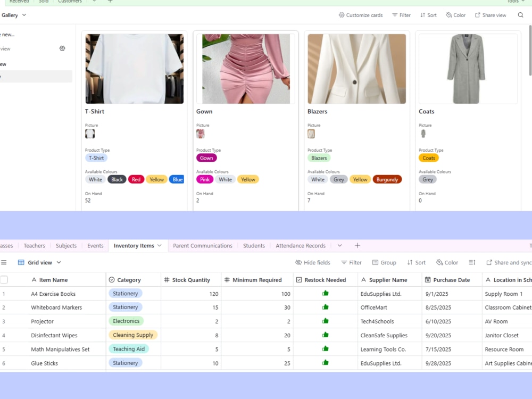The width and height of the screenshot is (532, 399).
Task: Open Color in the grid toolbar
Action: (447, 262)
